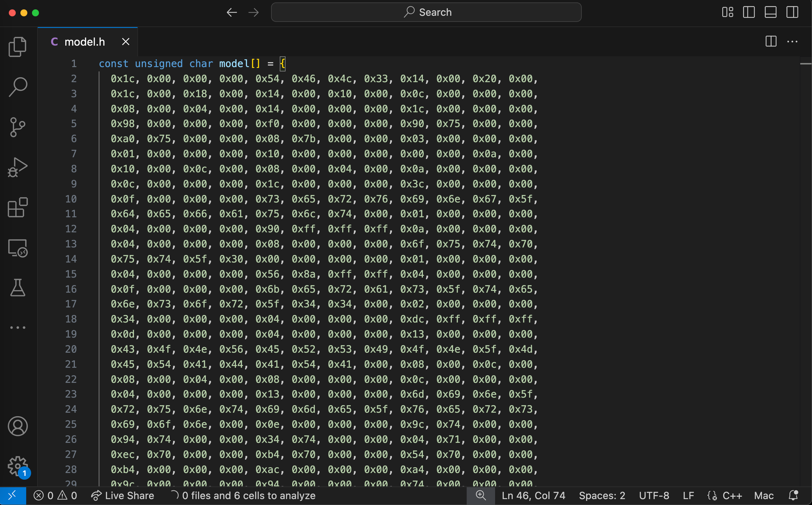
Task: Open the Accounts menu icon
Action: [17, 426]
